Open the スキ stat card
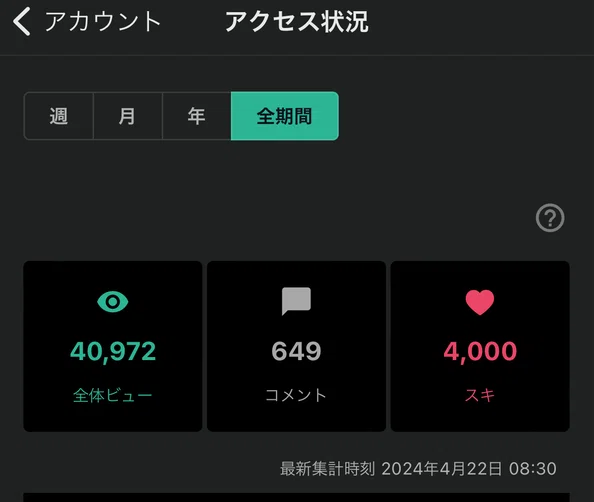 [x=480, y=346]
